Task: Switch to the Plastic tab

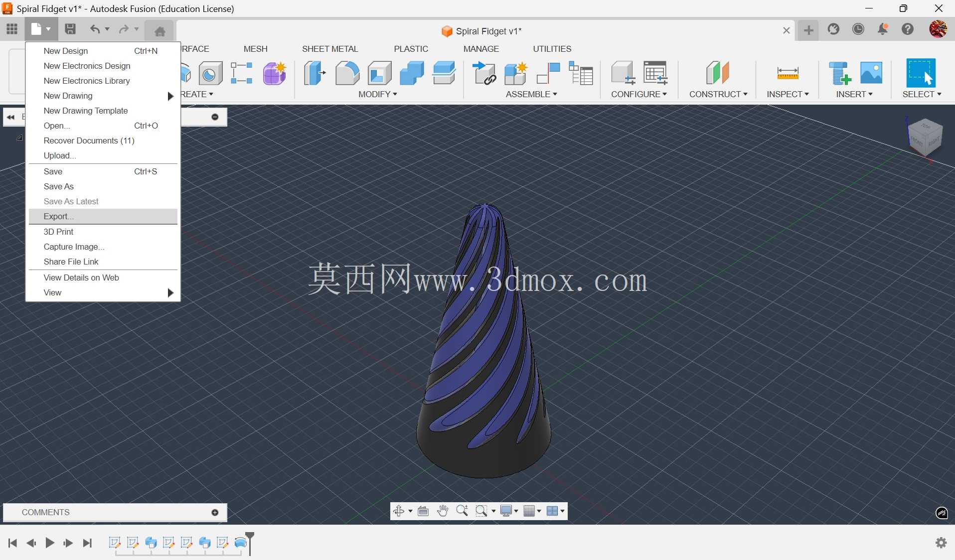Action: tap(411, 49)
